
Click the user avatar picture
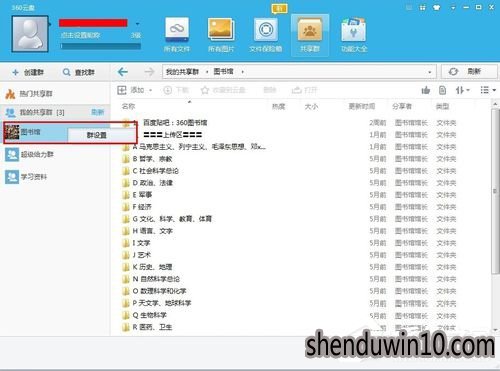tap(30, 34)
